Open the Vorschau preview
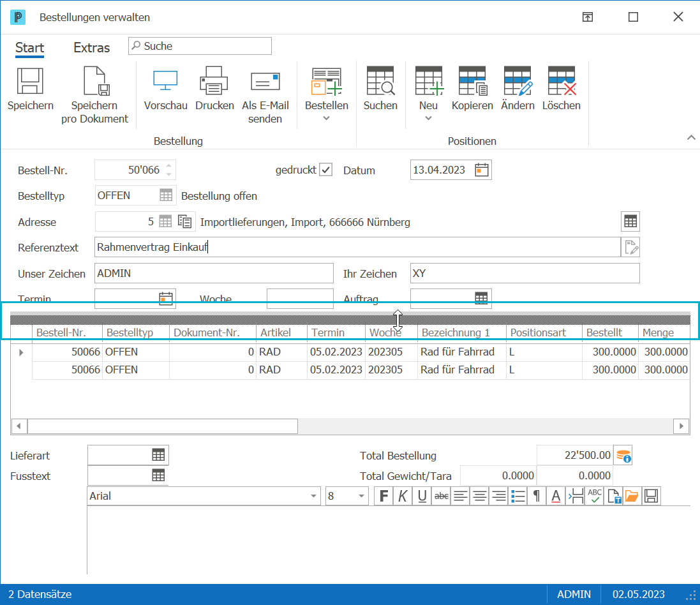The image size is (700, 605). tap(165, 81)
